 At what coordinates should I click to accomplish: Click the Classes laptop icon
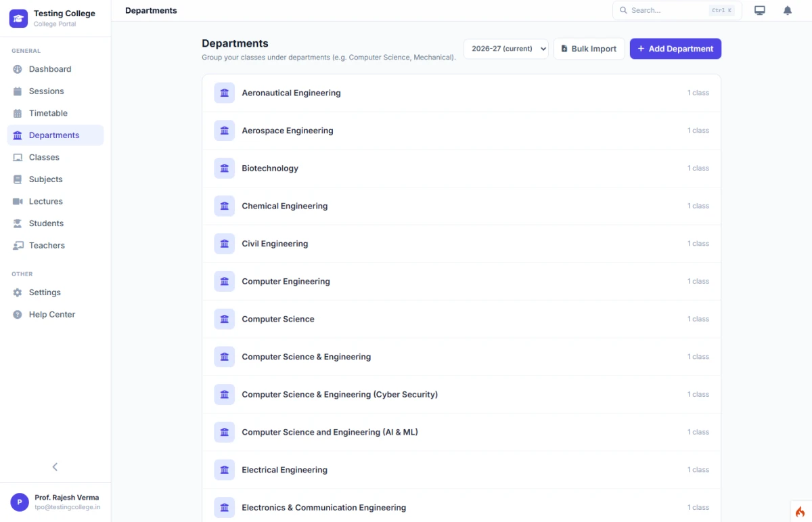(x=18, y=157)
